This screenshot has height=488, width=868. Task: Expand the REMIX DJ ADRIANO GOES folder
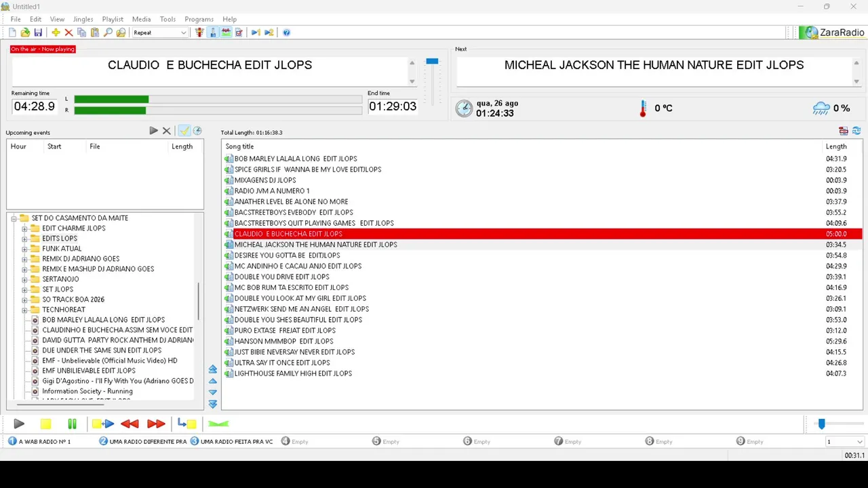tap(24, 259)
